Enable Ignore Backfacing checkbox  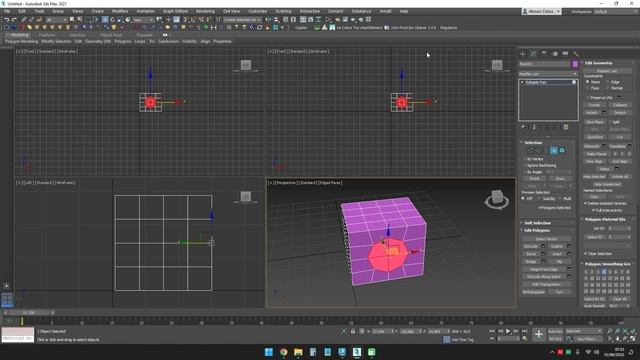[524, 165]
